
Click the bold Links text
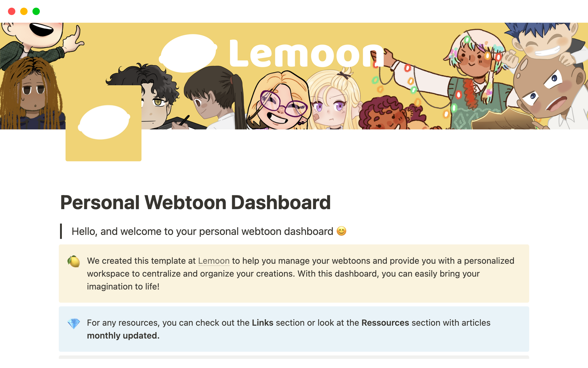pyautogui.click(x=262, y=323)
